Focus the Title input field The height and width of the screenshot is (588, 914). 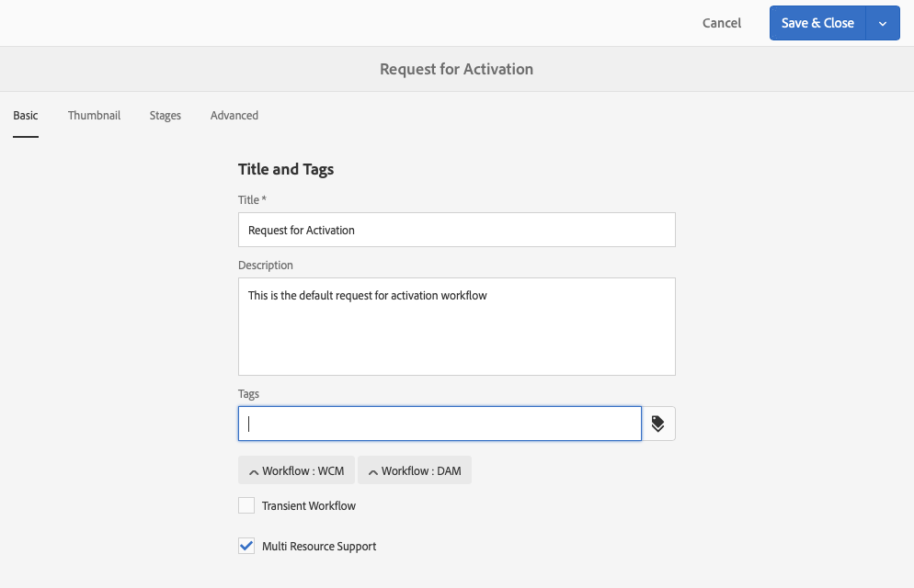456,230
